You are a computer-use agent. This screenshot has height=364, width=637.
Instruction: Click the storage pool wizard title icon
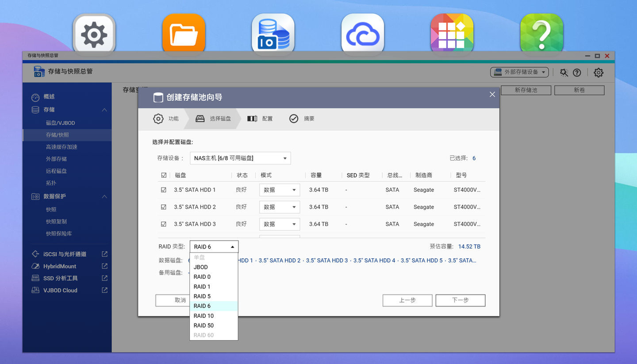[158, 98]
